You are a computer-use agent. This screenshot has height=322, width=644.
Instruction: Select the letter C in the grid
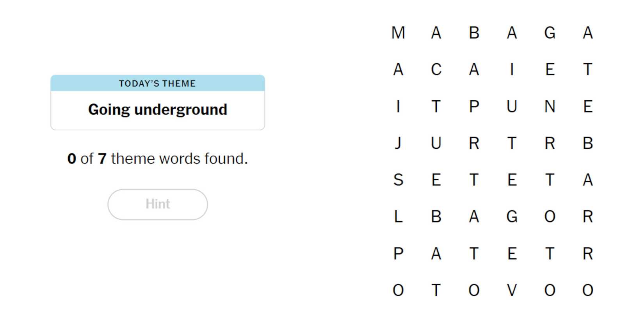tap(436, 69)
